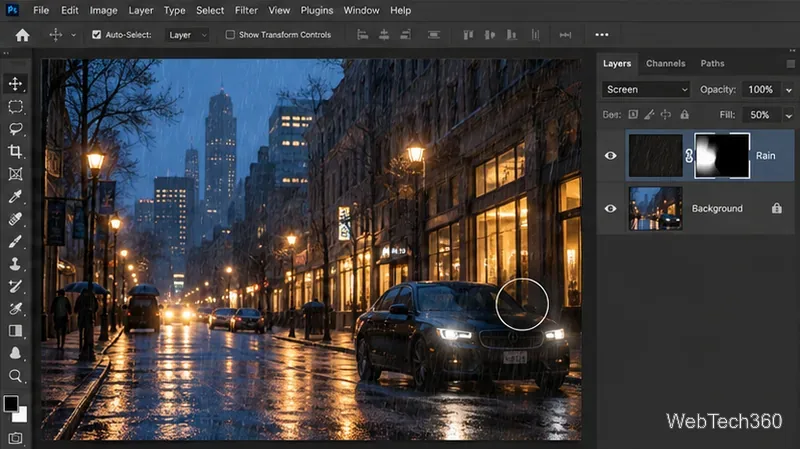This screenshot has height=449, width=800.
Task: Click the Fill 50% value field
Action: pos(760,115)
